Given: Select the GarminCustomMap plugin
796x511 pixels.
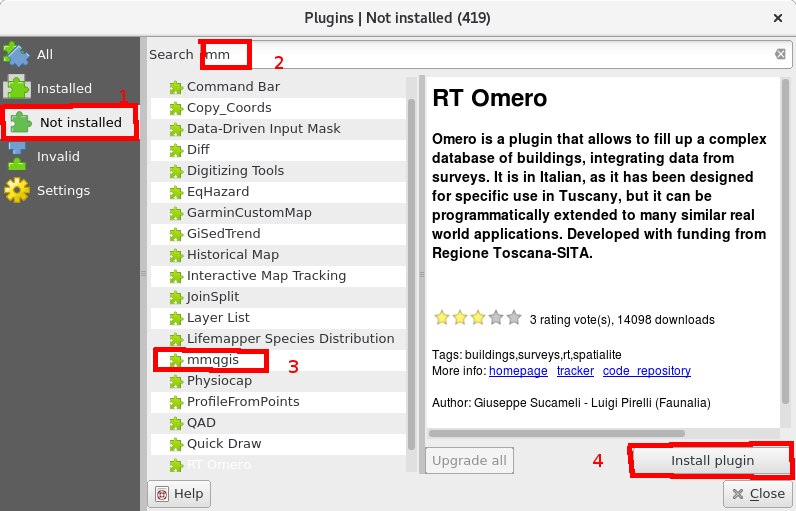Looking at the screenshot, I should [278, 213].
